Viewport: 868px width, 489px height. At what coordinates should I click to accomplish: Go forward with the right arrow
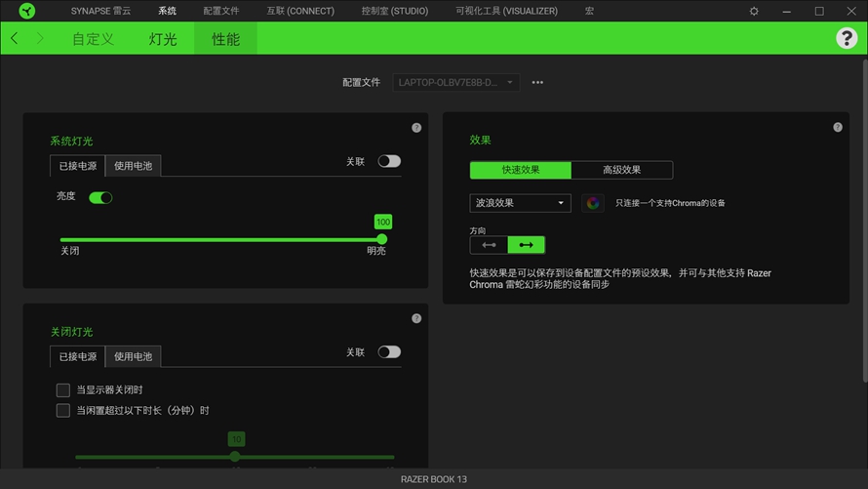coord(40,38)
